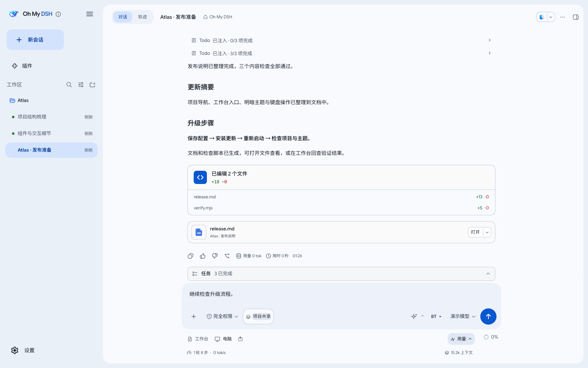Expand the caret next to the sparkle icon
This screenshot has width=588, height=368.
pos(422,316)
